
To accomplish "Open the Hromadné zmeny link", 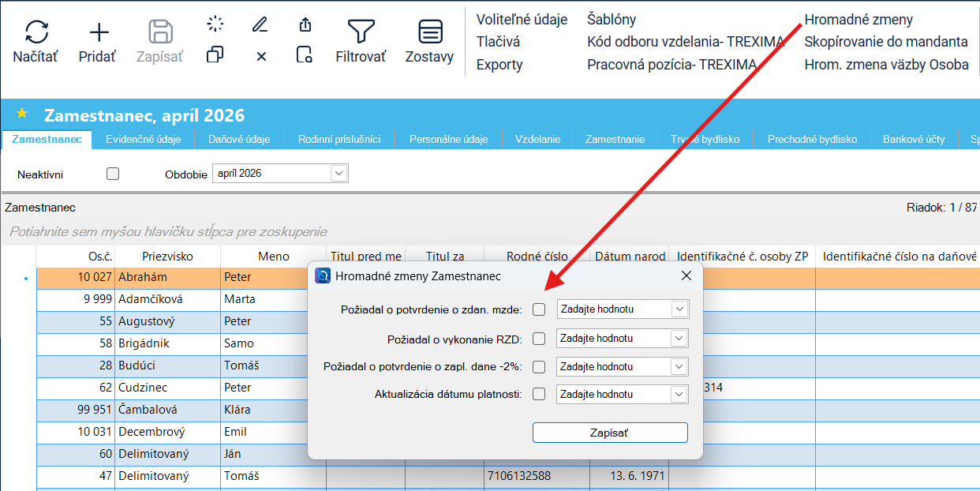I will [x=858, y=20].
